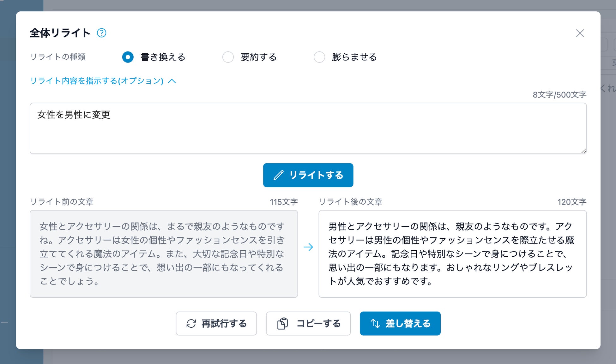This screenshot has width=616, height=364.
Task: Collapse リライト内容を指示する option section
Action: point(97,81)
